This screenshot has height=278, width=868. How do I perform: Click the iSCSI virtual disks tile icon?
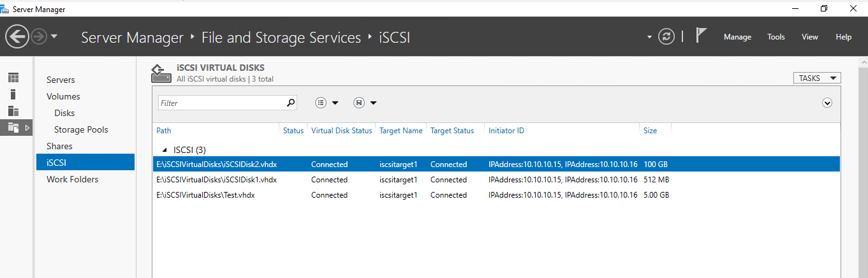(161, 73)
